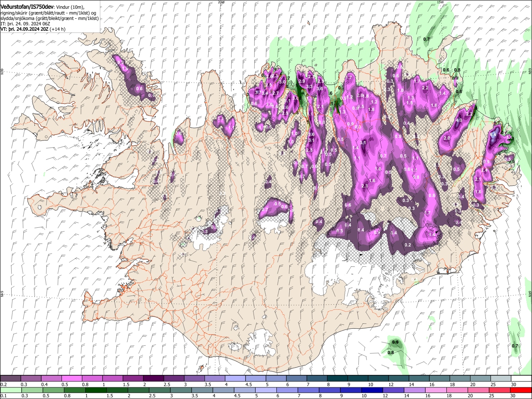Click the 'Vindur (10m)' label in header
The image size is (532, 399).
[70, 7]
